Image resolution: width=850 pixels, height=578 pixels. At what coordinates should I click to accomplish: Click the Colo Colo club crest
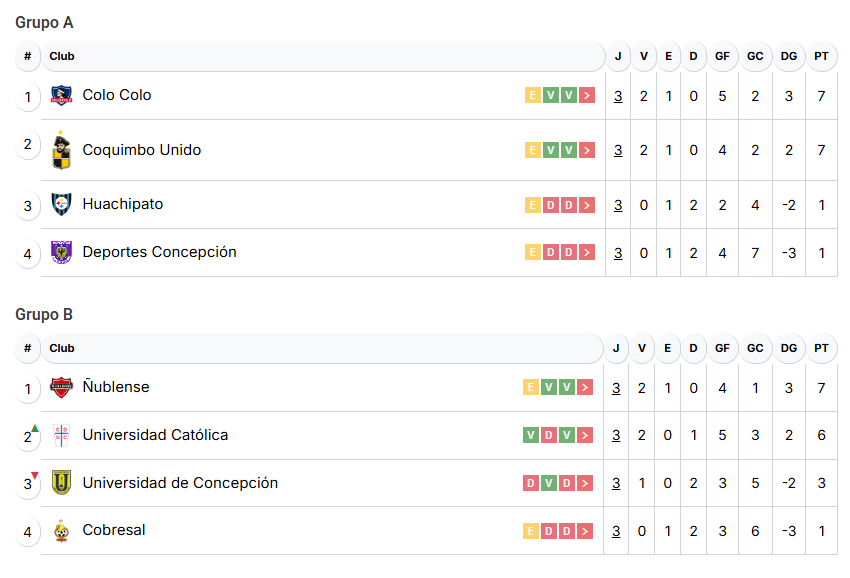click(x=61, y=96)
